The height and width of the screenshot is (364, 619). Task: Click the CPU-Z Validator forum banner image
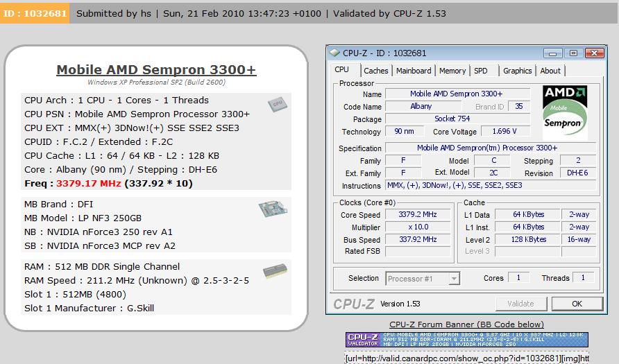point(466,340)
